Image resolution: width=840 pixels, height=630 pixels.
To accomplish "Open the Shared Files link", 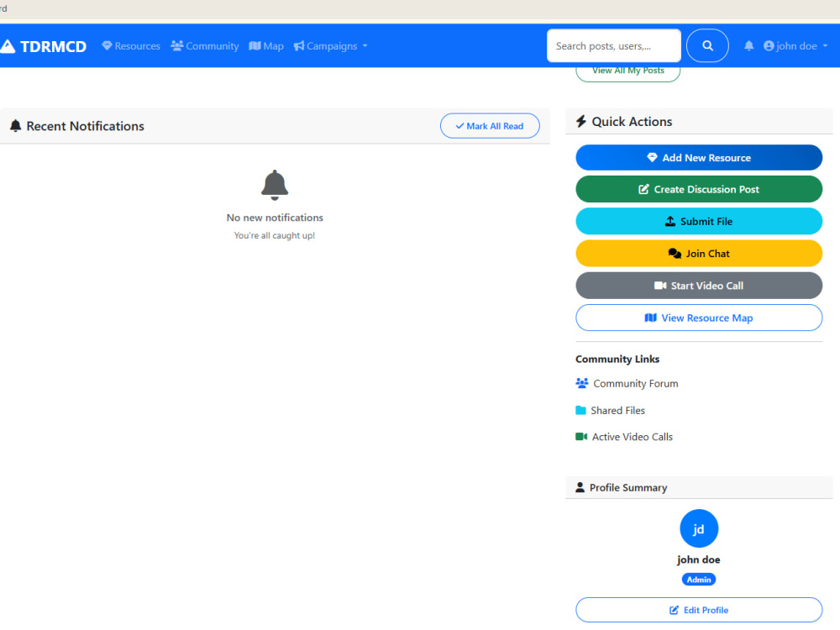I will [x=610, y=411].
